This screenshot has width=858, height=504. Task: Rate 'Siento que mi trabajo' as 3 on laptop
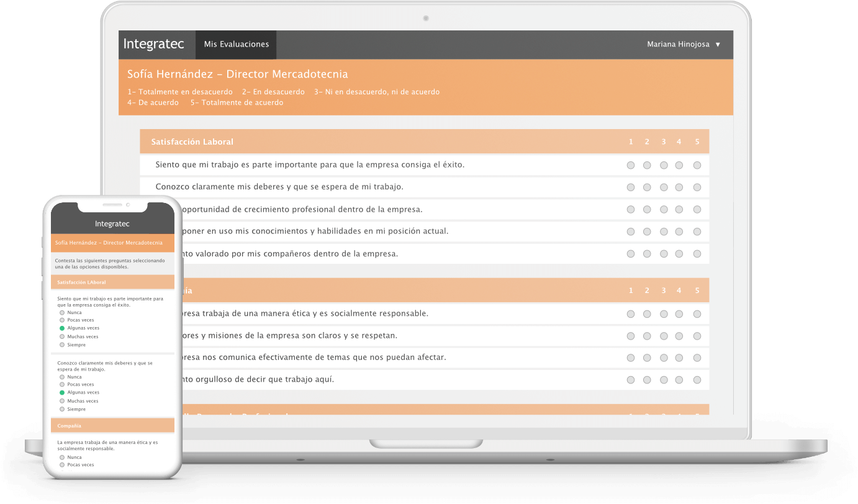click(x=664, y=166)
